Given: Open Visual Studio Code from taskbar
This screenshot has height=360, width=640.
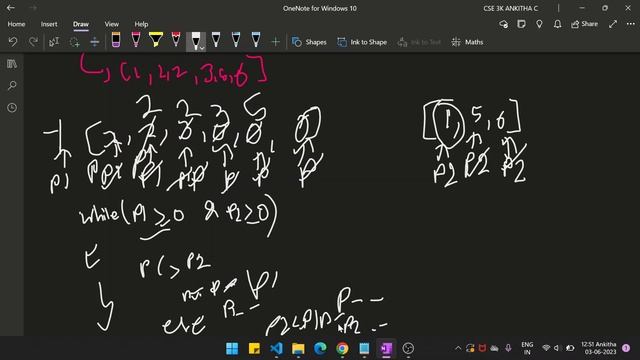Looking at the screenshot, I should (x=276, y=348).
